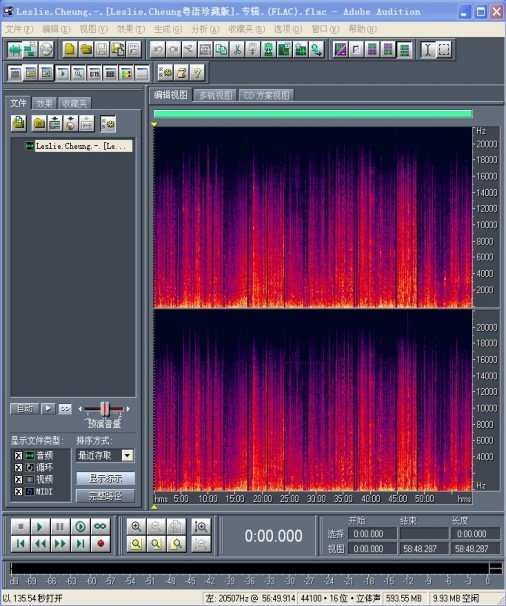Select the 收藏夹 tab in the organizer panel
The height and width of the screenshot is (606, 506).
[x=75, y=103]
